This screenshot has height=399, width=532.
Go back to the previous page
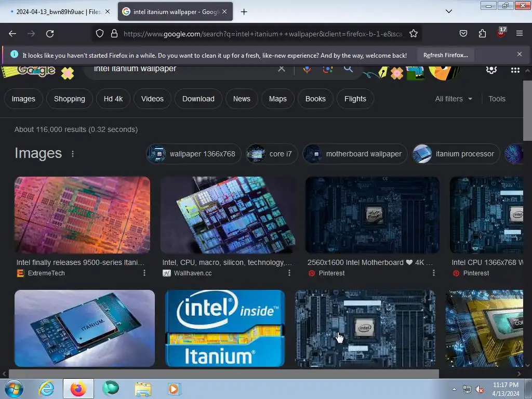click(x=12, y=34)
